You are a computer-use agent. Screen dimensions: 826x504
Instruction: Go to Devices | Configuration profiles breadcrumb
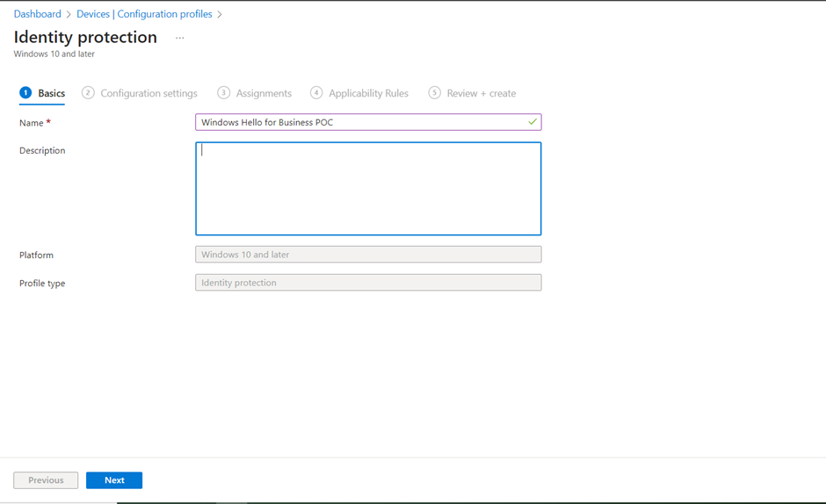(144, 14)
